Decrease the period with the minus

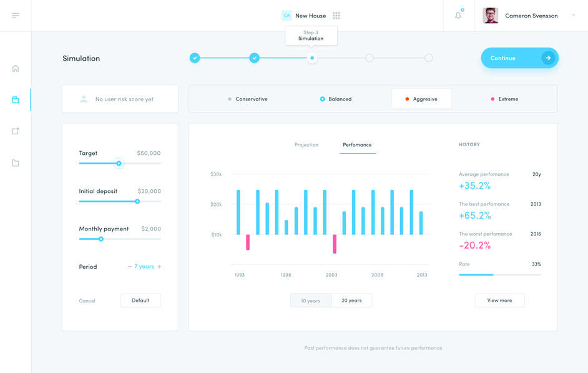(x=130, y=267)
